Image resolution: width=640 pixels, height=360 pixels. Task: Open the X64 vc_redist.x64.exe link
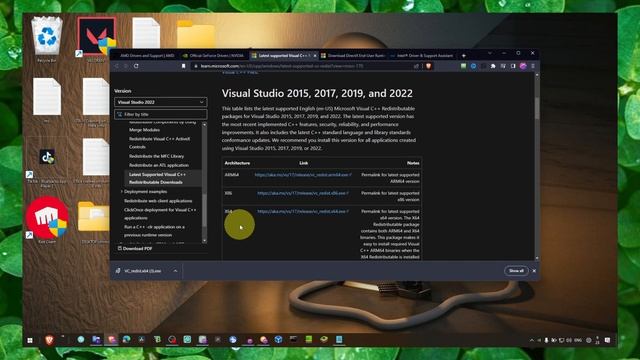(303, 211)
